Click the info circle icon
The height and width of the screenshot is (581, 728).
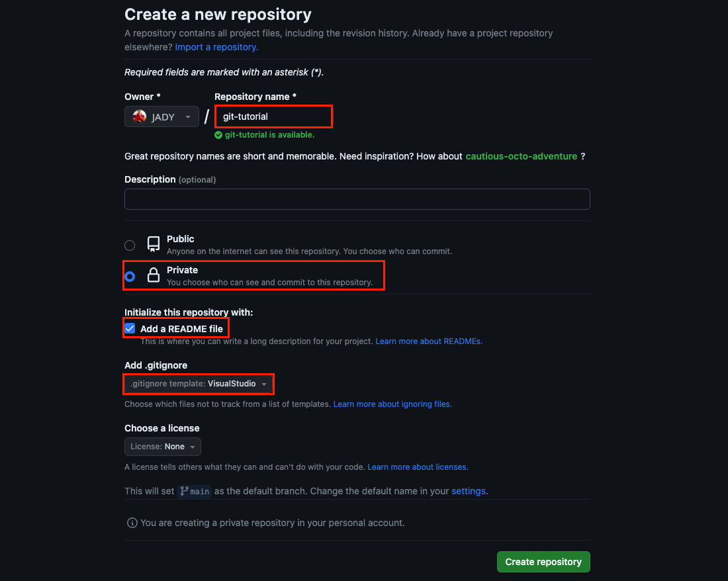[x=132, y=523]
